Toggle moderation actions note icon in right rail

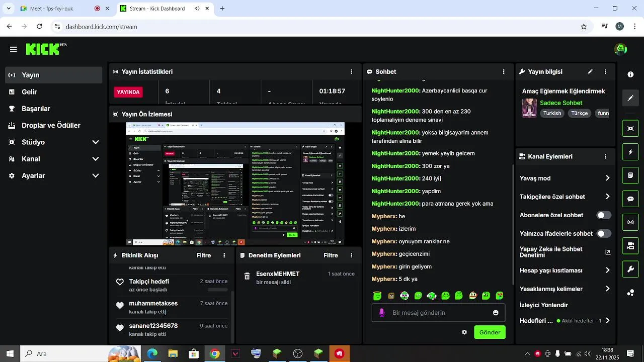click(x=630, y=175)
